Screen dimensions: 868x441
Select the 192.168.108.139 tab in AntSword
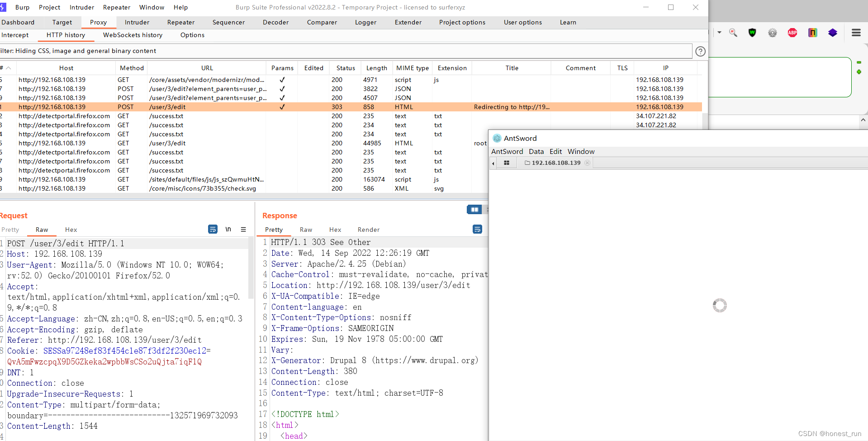pyautogui.click(x=556, y=163)
